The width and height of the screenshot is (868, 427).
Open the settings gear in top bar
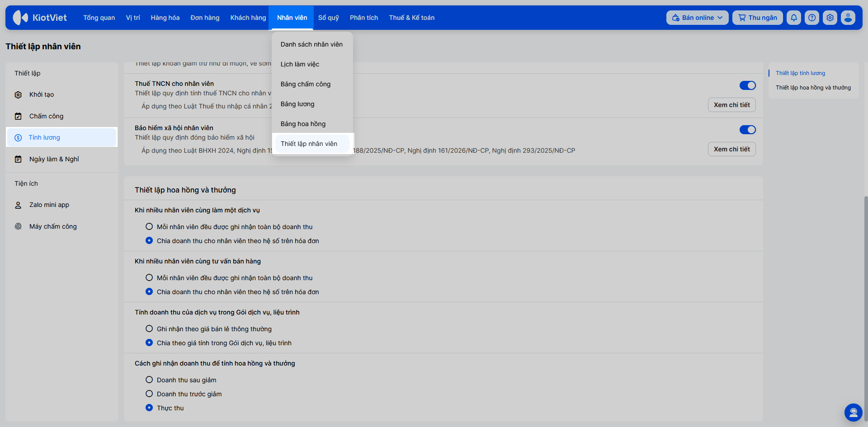(x=830, y=18)
